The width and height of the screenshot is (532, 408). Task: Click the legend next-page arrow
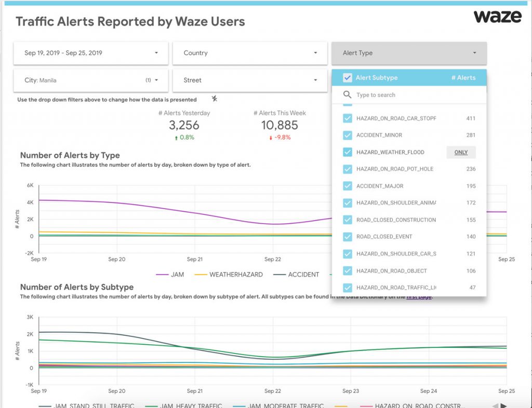[x=503, y=405]
